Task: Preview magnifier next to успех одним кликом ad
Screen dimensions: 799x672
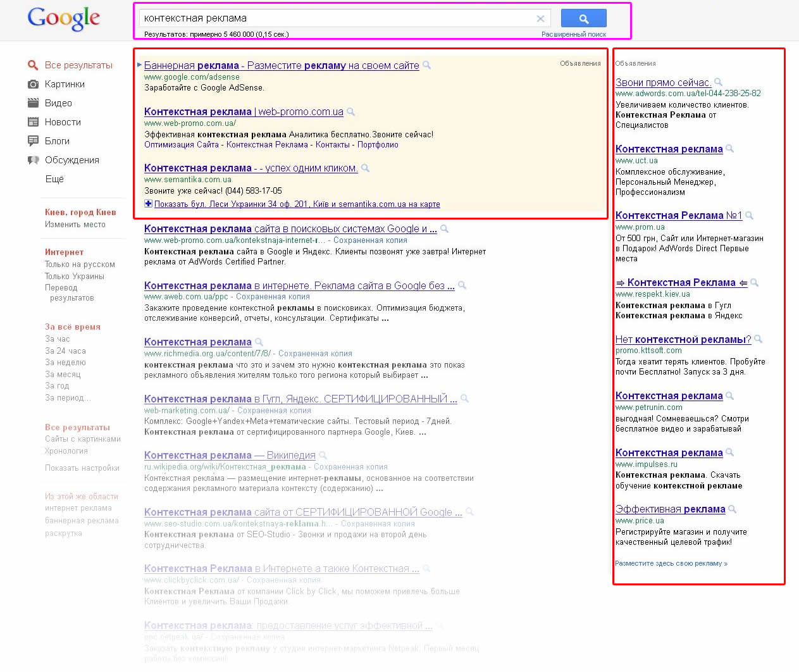Action: click(366, 168)
